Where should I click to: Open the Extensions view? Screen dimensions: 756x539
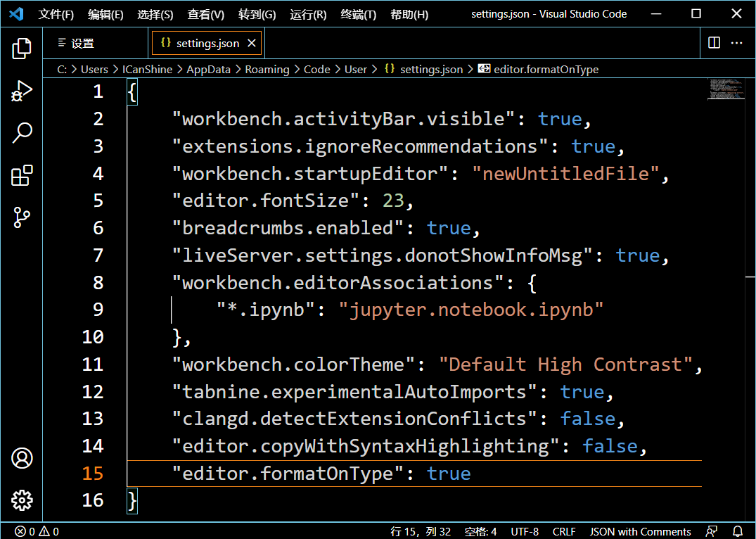click(x=22, y=175)
